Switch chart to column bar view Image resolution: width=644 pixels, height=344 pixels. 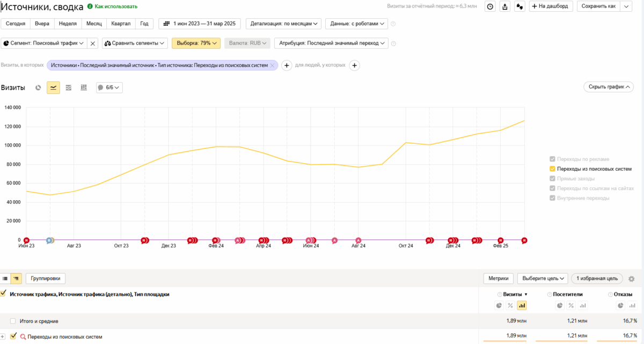click(84, 87)
